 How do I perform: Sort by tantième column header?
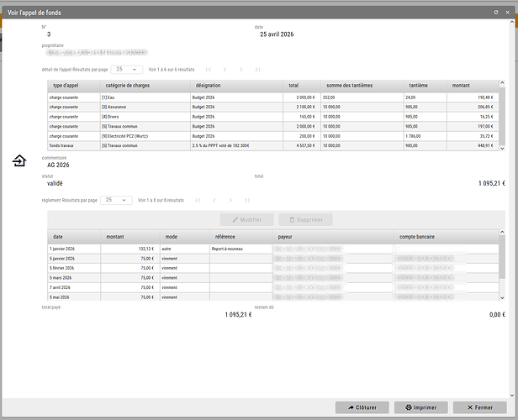point(425,86)
